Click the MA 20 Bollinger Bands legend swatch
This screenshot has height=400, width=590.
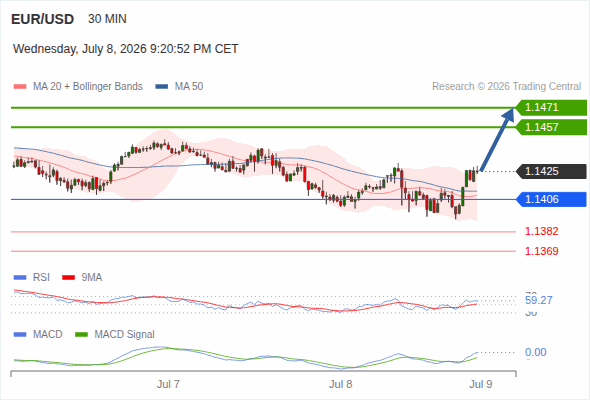(20, 87)
